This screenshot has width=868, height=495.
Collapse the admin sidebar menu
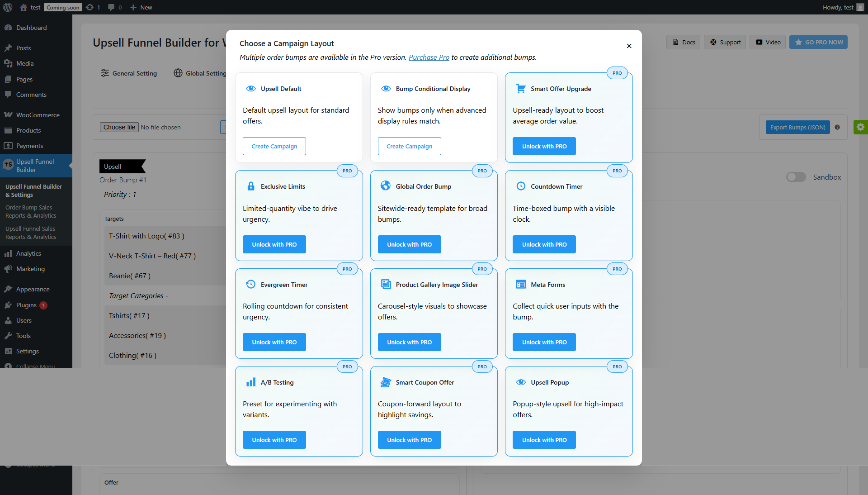click(x=35, y=366)
